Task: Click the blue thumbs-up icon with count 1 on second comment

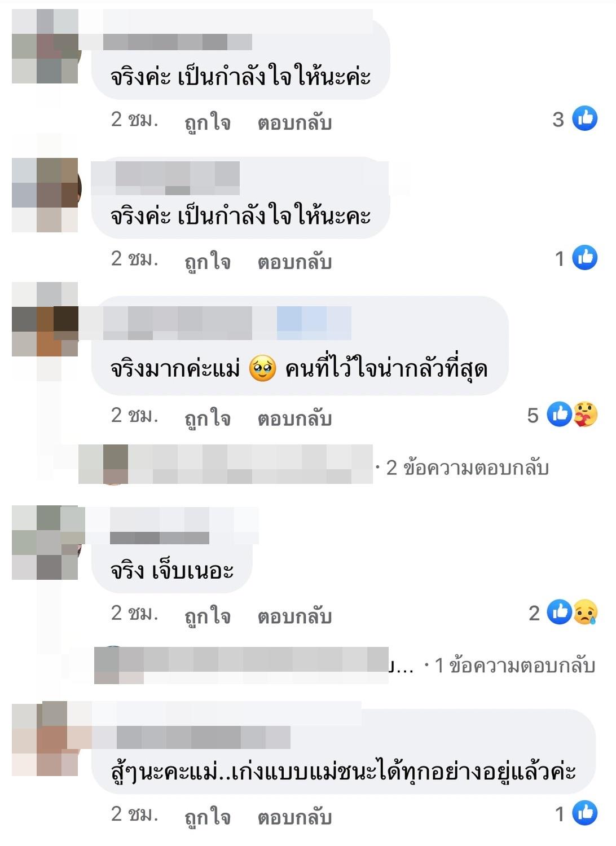Action: pyautogui.click(x=585, y=258)
